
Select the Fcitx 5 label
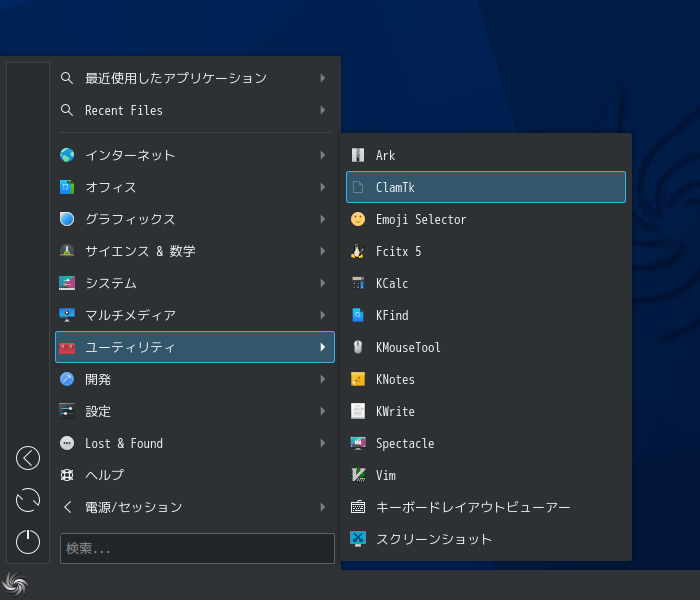click(399, 251)
